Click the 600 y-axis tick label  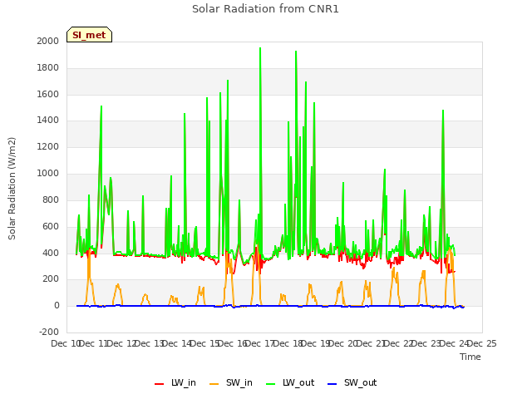coord(51,227)
